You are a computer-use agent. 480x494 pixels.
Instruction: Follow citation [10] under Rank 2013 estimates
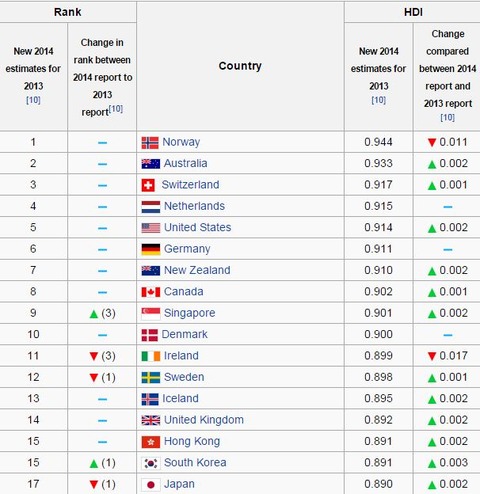pyautogui.click(x=33, y=100)
